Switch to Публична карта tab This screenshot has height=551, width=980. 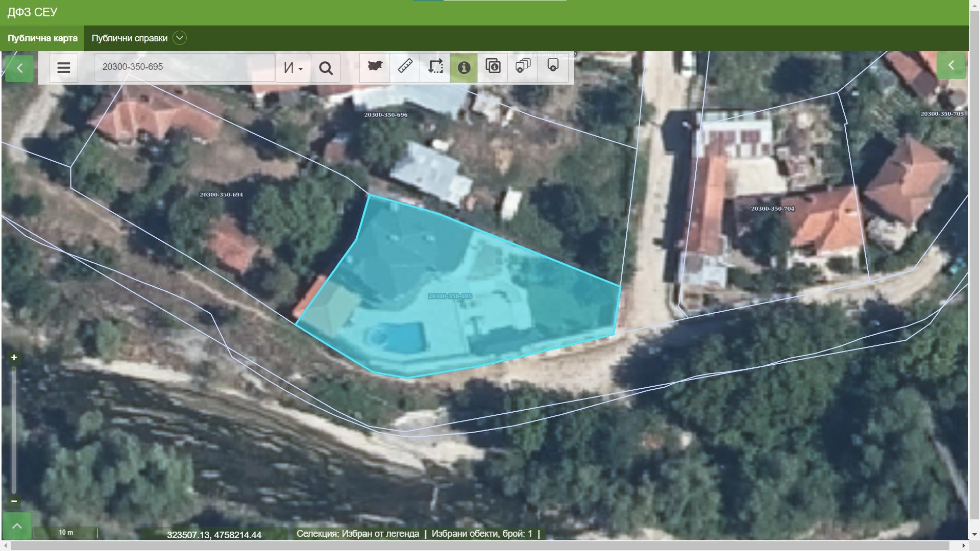42,38
